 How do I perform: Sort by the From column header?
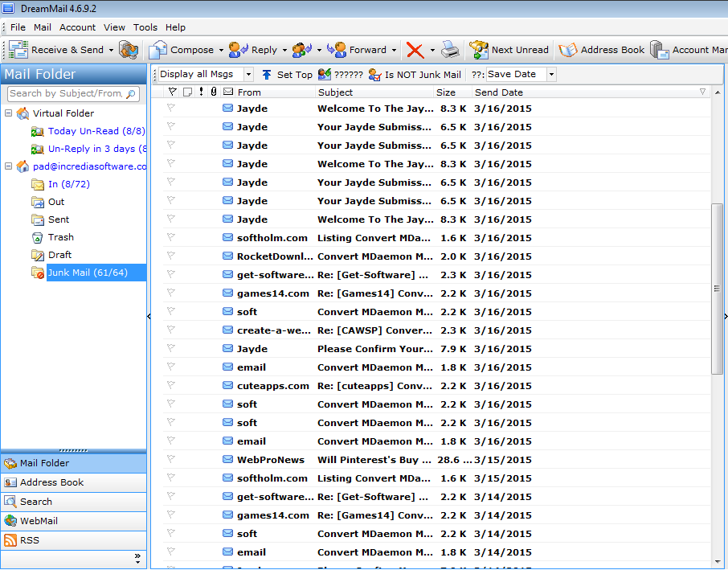[275, 92]
